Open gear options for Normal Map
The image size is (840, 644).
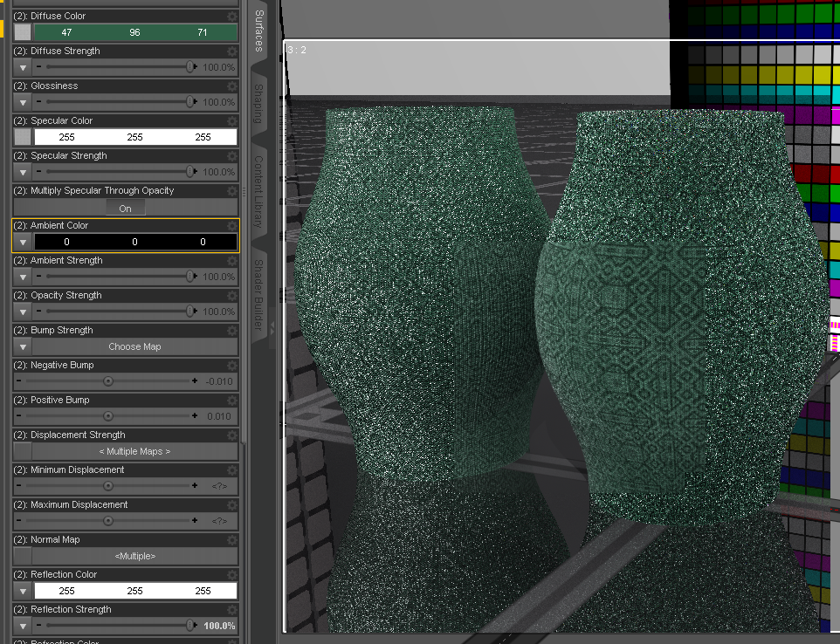tap(232, 539)
